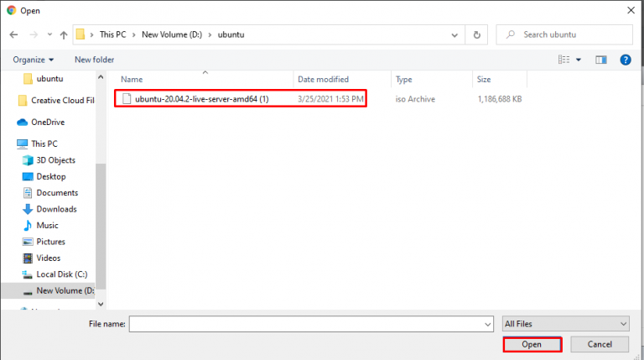Open the recent locations dropdown arrow
Image resolution: width=644 pixels, height=360 pixels.
[x=50, y=35]
